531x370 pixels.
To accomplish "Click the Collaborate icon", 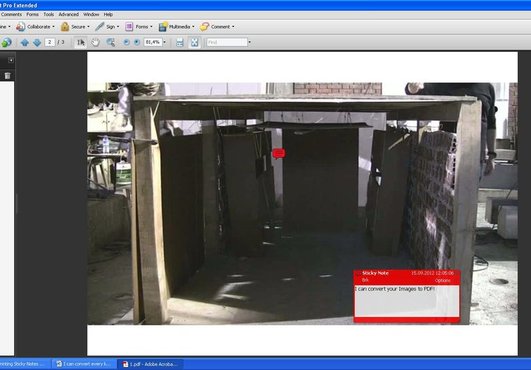I will (21, 26).
